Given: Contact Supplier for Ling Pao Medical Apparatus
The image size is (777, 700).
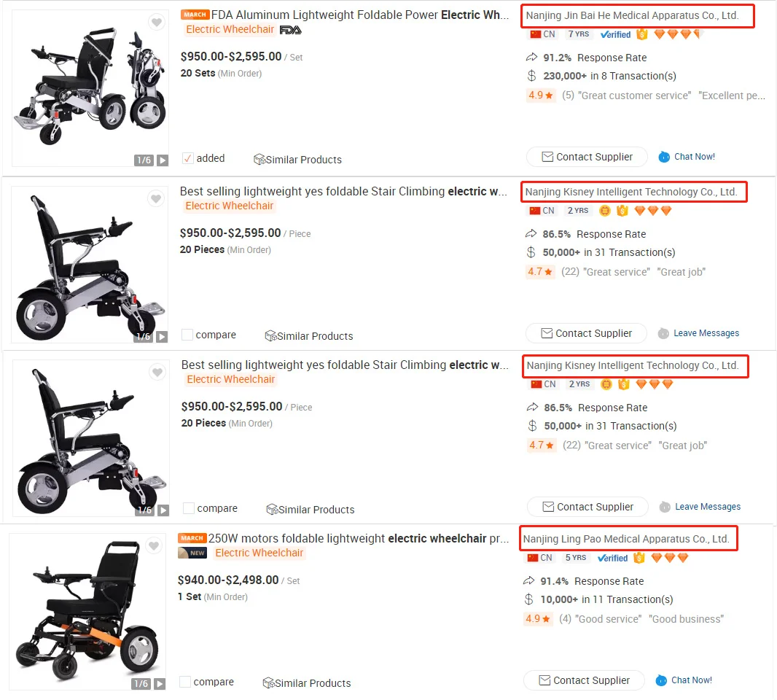Looking at the screenshot, I should [584, 680].
